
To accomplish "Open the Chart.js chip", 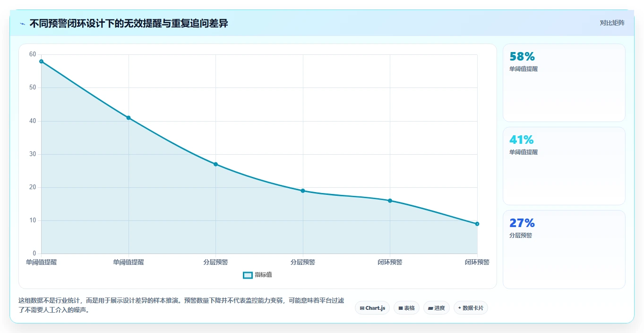I will coord(372,308).
